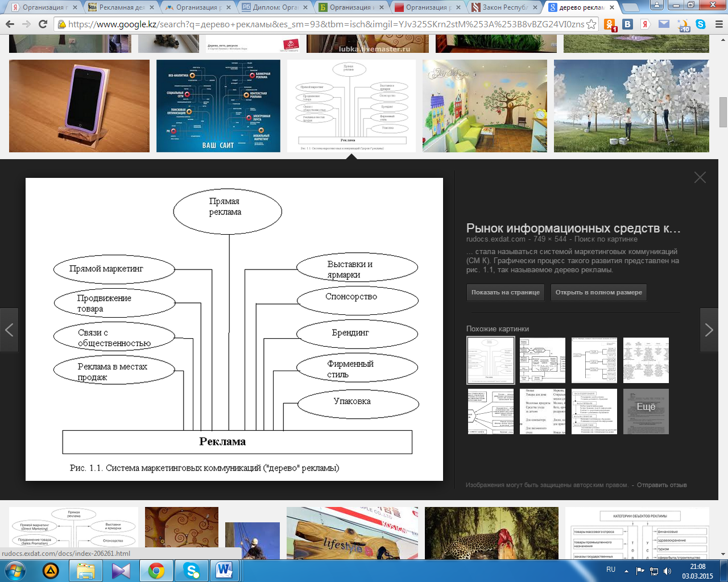Launch AIMP from the taskbar
This screenshot has height=582, width=728.
click(51, 570)
